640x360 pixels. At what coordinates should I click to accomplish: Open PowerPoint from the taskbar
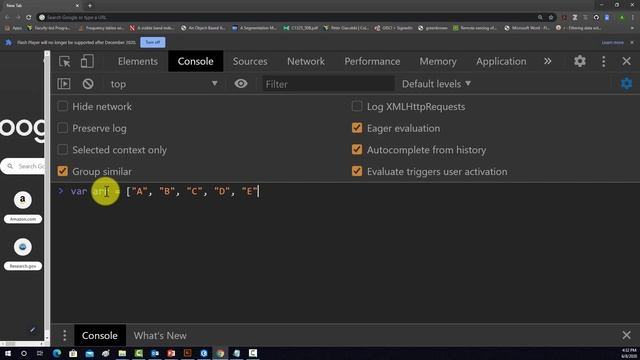click(171, 353)
